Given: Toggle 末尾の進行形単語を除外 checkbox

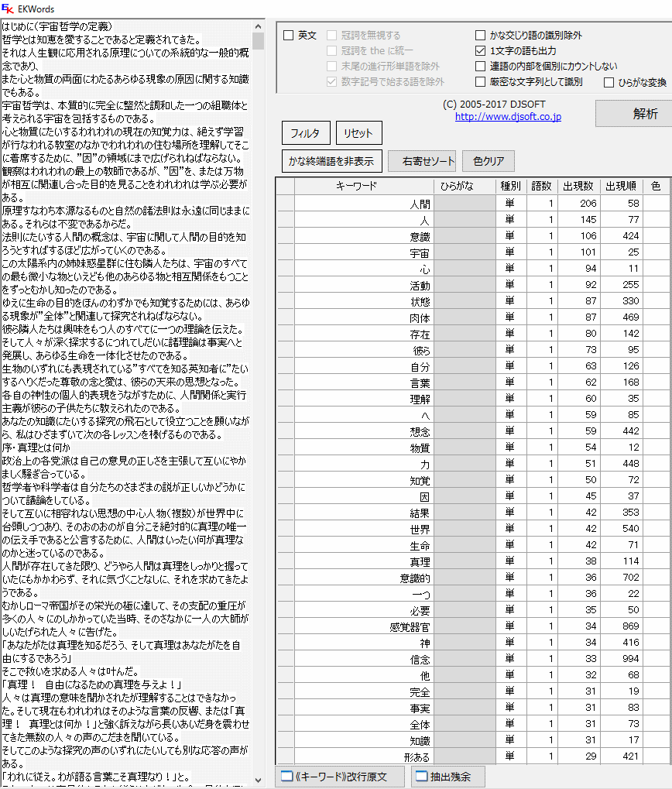Looking at the screenshot, I should click(x=332, y=67).
